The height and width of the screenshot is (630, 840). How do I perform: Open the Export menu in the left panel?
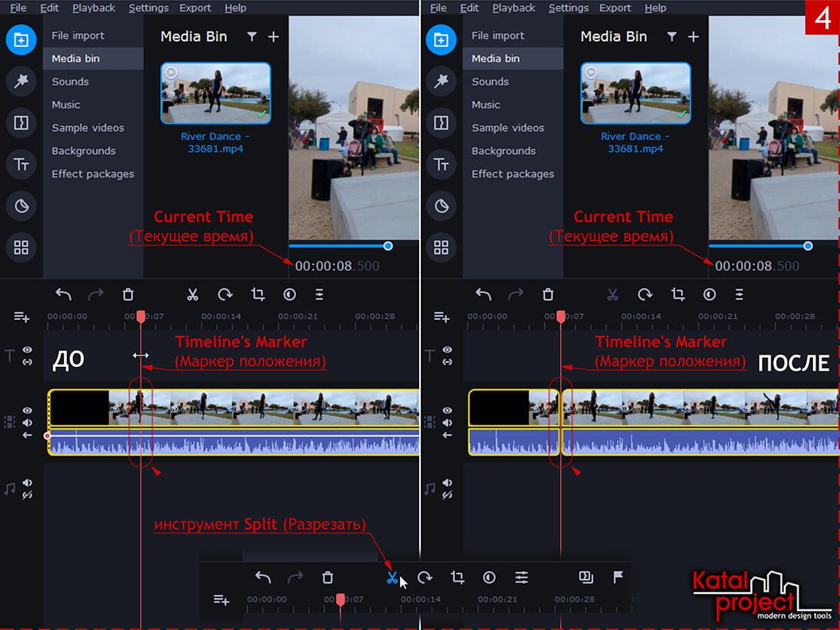195,8
